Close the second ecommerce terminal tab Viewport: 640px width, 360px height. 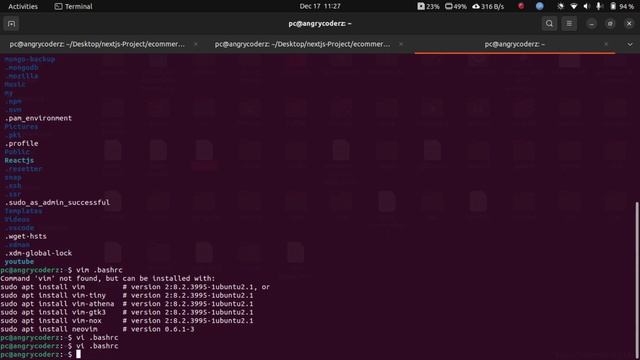401,44
